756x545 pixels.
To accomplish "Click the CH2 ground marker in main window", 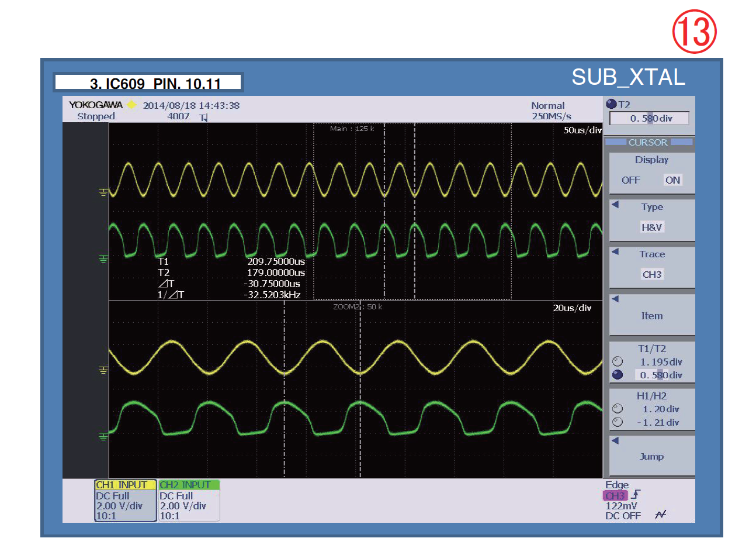I will coord(103,258).
